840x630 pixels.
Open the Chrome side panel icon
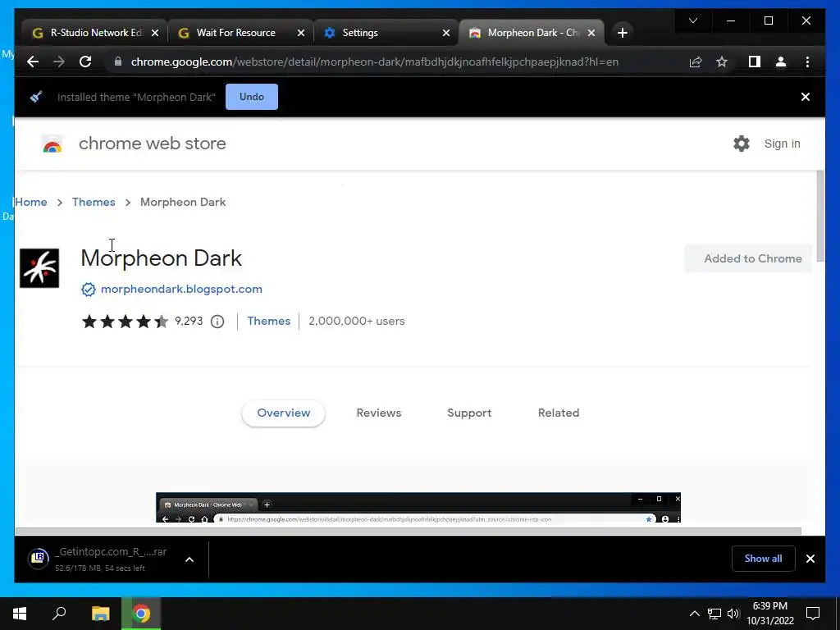point(755,62)
